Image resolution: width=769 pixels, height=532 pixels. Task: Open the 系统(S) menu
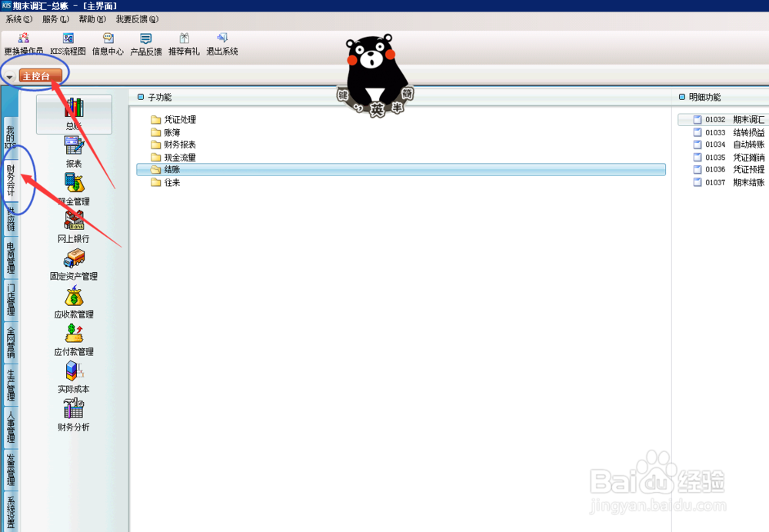coord(18,19)
